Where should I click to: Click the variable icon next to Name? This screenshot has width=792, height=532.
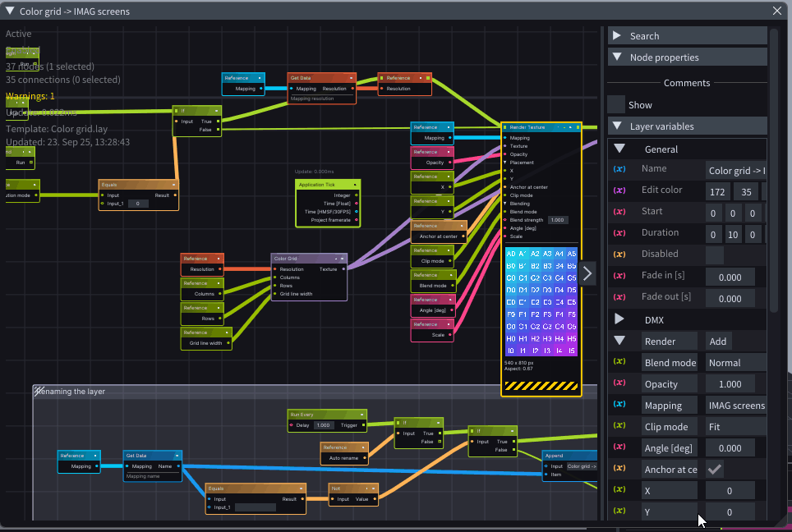(x=619, y=169)
